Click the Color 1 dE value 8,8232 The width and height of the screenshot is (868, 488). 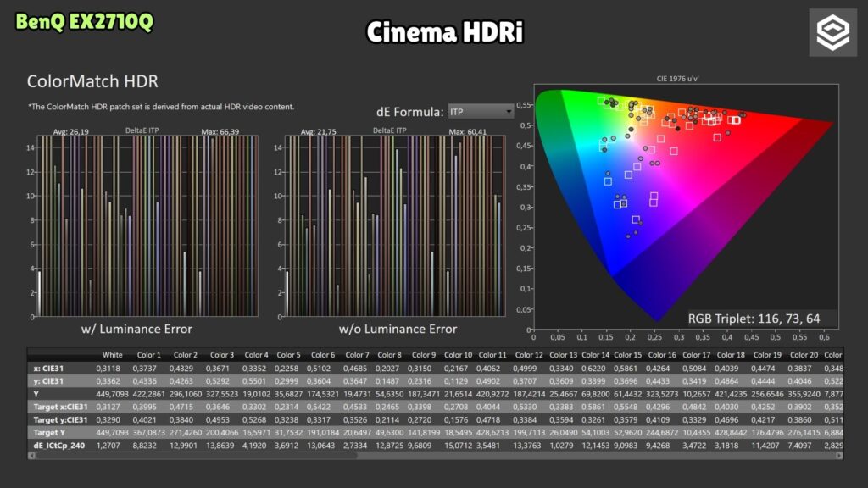click(x=144, y=446)
